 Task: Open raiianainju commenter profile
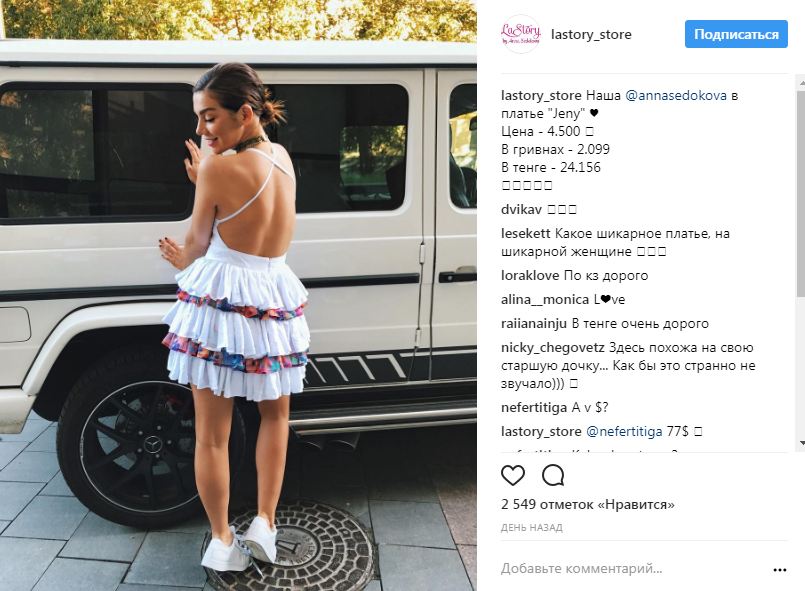[534, 324]
